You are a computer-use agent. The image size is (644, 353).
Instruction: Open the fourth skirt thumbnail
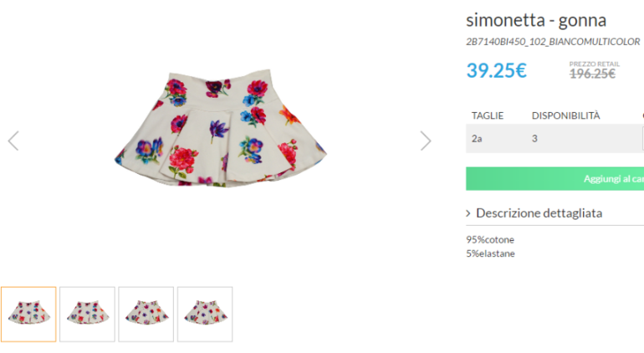point(204,314)
